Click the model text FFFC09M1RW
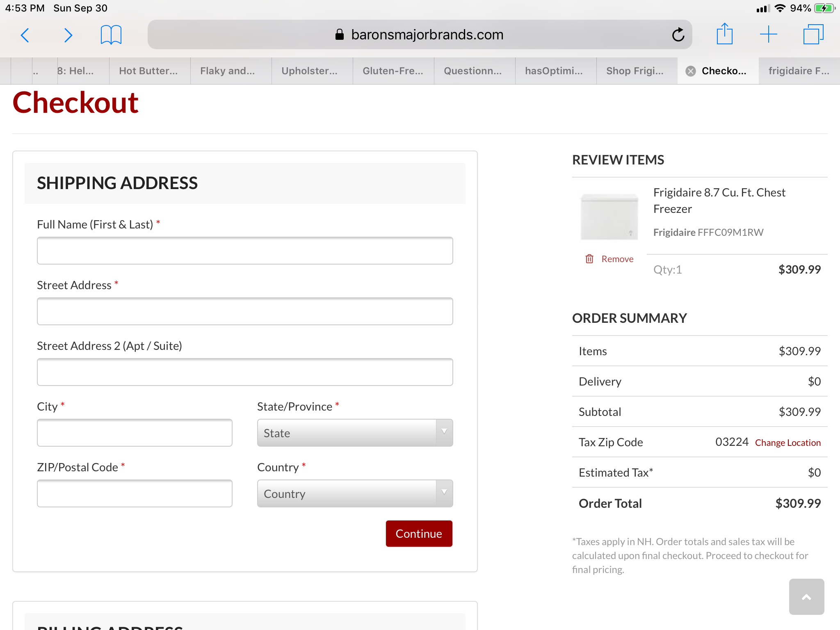 (730, 233)
